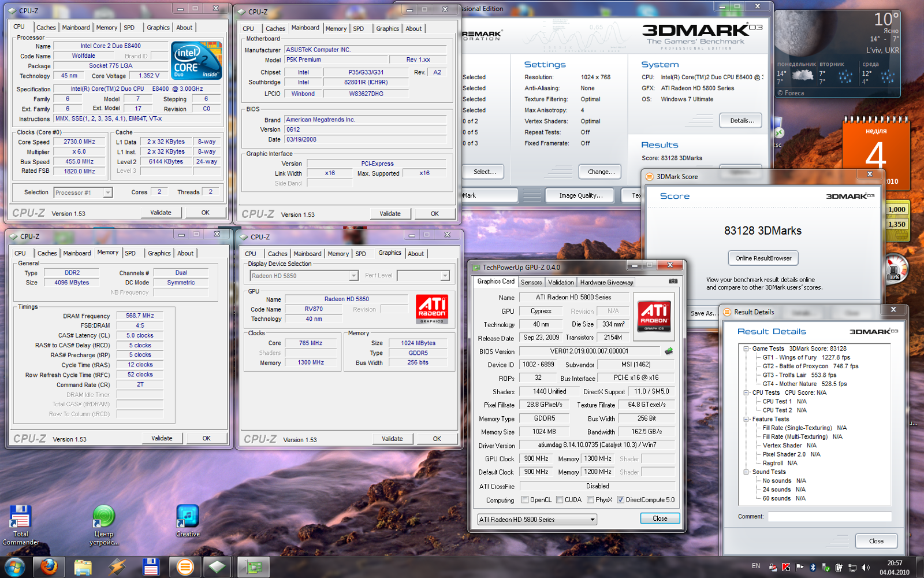The image size is (924, 578).
Task: Click the Comment field in Result Details
Action: point(829,516)
